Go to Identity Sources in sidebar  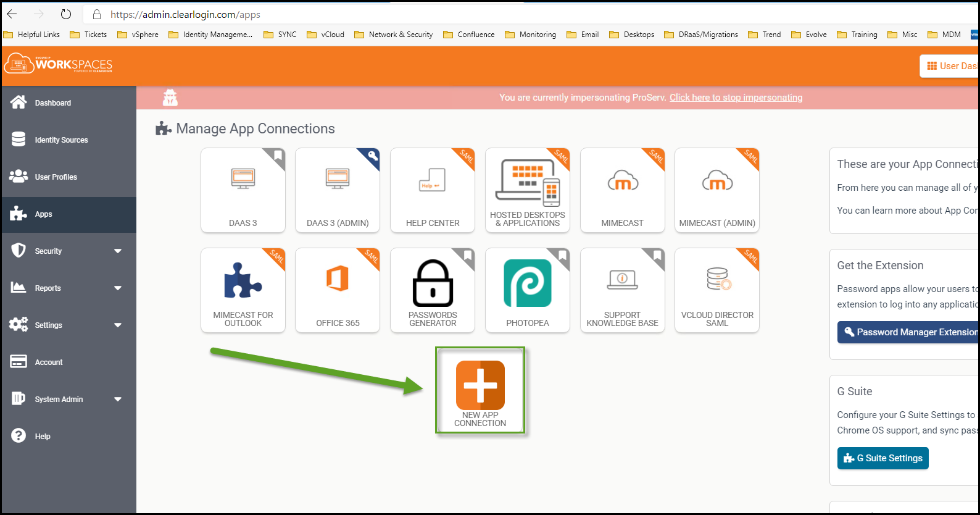point(61,140)
